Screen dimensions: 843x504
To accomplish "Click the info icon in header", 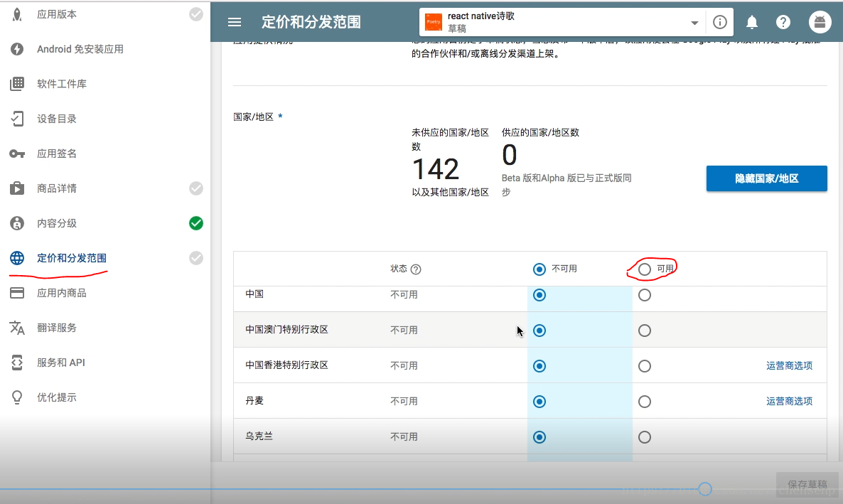I will (720, 22).
